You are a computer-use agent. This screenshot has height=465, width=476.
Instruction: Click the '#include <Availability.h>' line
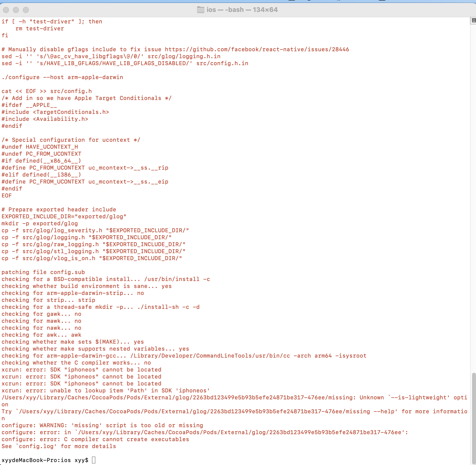click(45, 119)
